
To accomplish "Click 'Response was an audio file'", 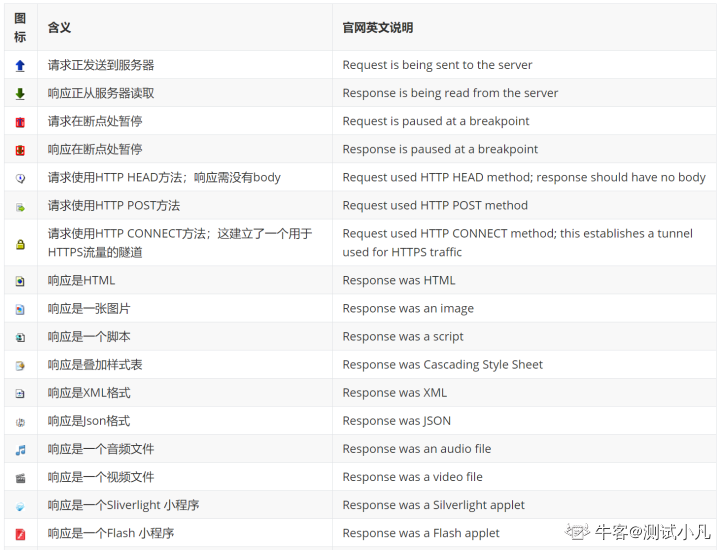I will pos(416,449).
